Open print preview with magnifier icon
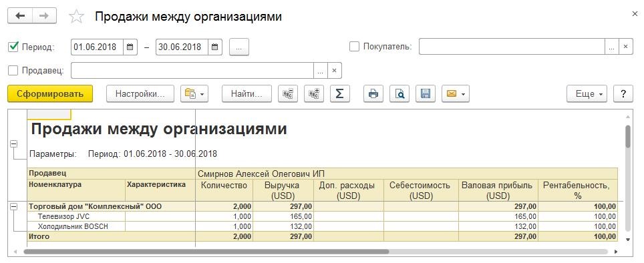Image resolution: width=644 pixels, height=263 pixels. pos(399,94)
